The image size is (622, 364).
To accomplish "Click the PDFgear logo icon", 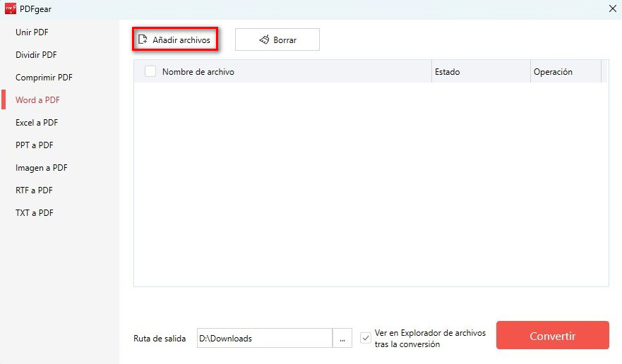I will click(11, 8).
